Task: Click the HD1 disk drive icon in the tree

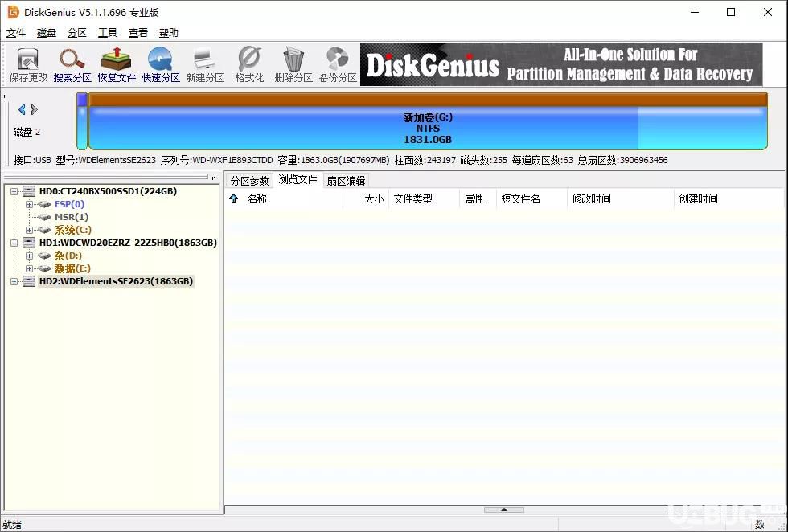Action: point(29,243)
